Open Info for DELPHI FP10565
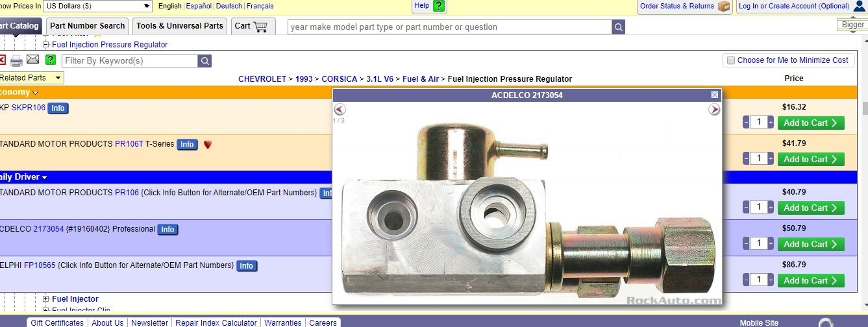The height and width of the screenshot is (327, 868). pos(246,266)
